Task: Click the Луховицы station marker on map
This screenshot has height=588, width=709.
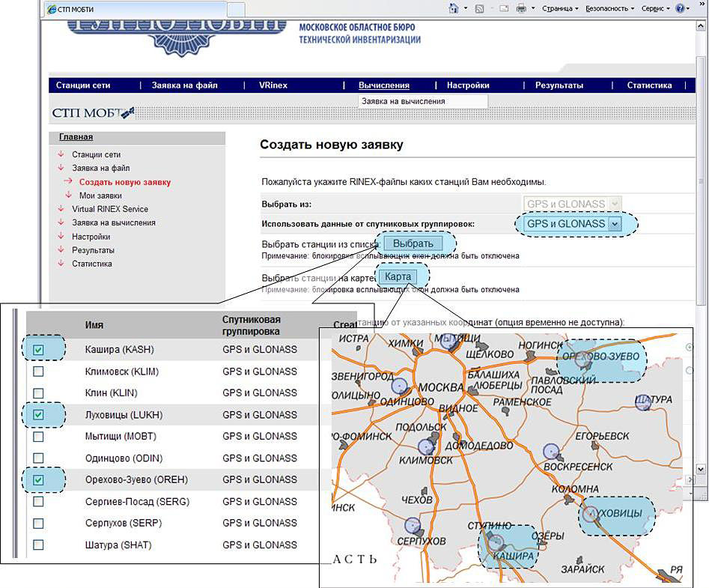Action: coord(590,515)
